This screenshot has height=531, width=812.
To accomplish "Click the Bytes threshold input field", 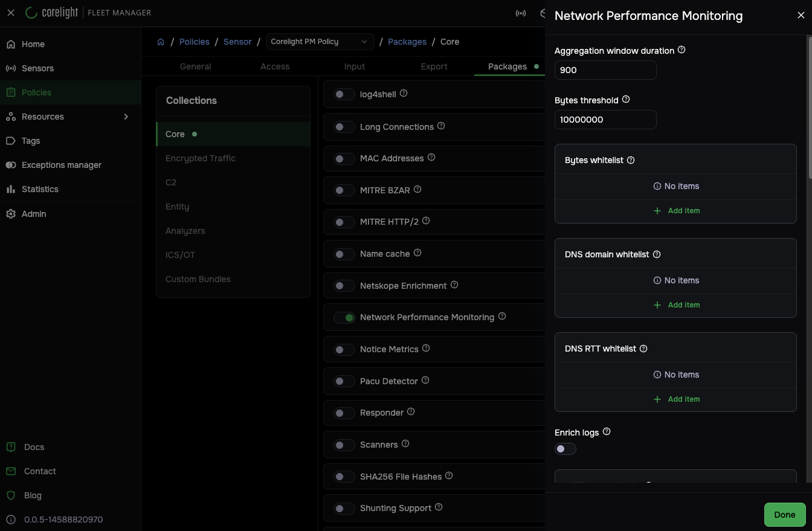I will click(605, 120).
